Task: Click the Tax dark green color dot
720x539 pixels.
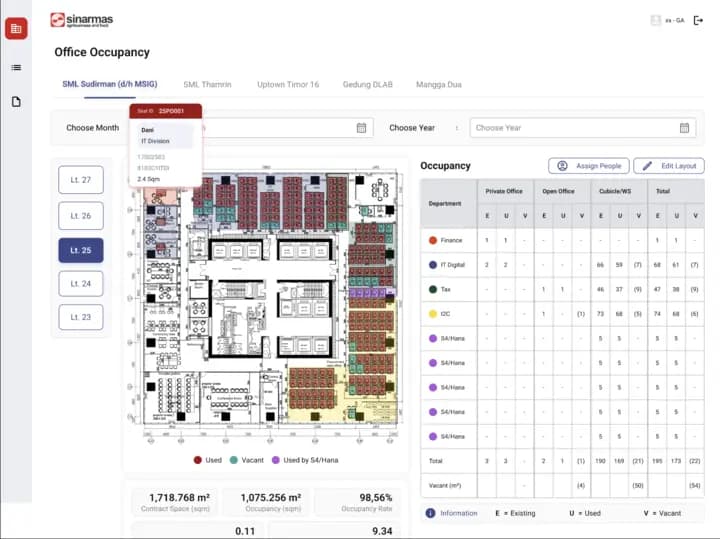Action: 433,289
